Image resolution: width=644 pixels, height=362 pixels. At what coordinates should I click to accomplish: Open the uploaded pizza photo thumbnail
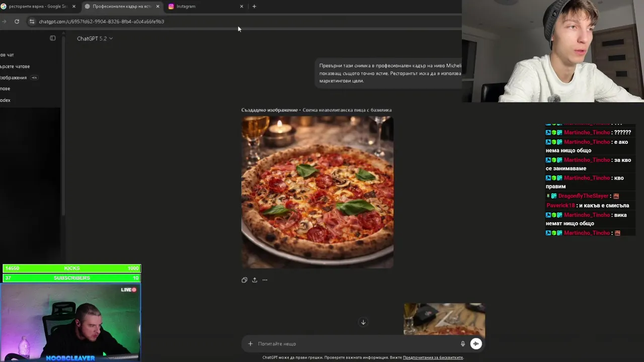point(444,319)
